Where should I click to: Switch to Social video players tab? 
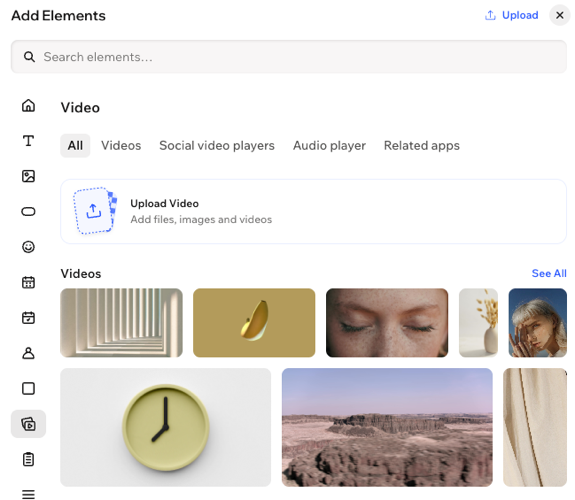coord(217,146)
